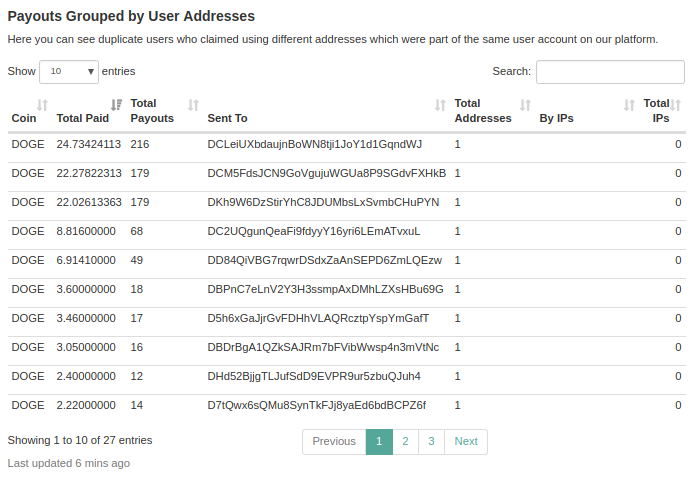Jump to page 3 of results
700x480 pixels.
click(431, 441)
